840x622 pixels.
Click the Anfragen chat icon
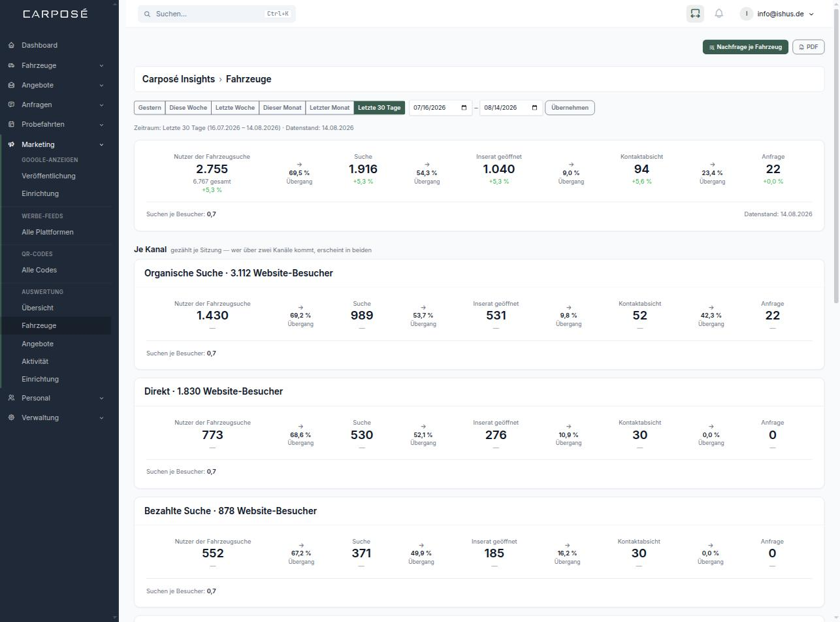pos(11,105)
